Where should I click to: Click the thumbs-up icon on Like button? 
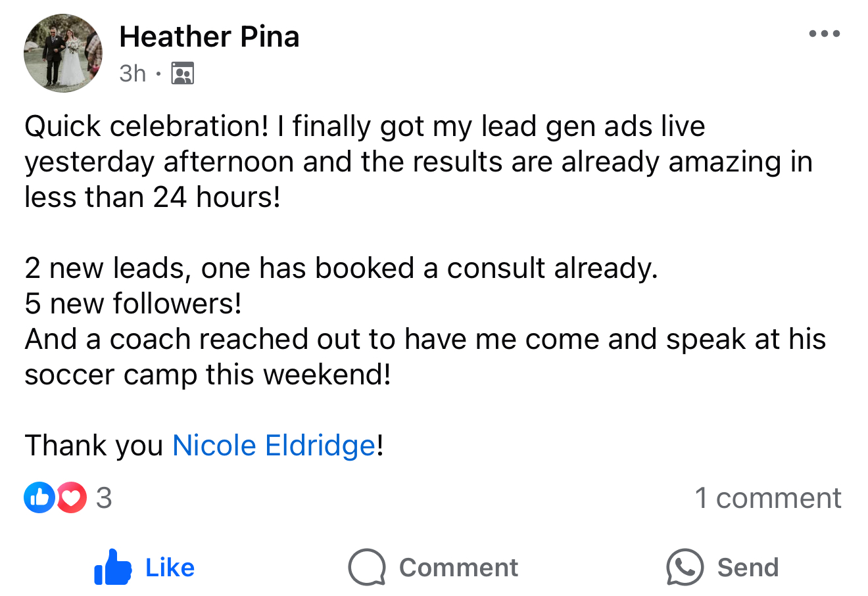point(112,567)
